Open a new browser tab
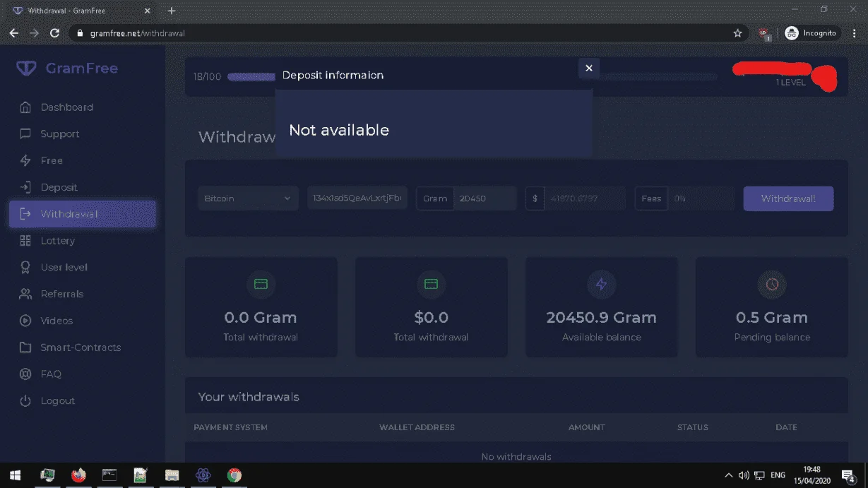Screen dimensions: 868x488 pos(172,11)
